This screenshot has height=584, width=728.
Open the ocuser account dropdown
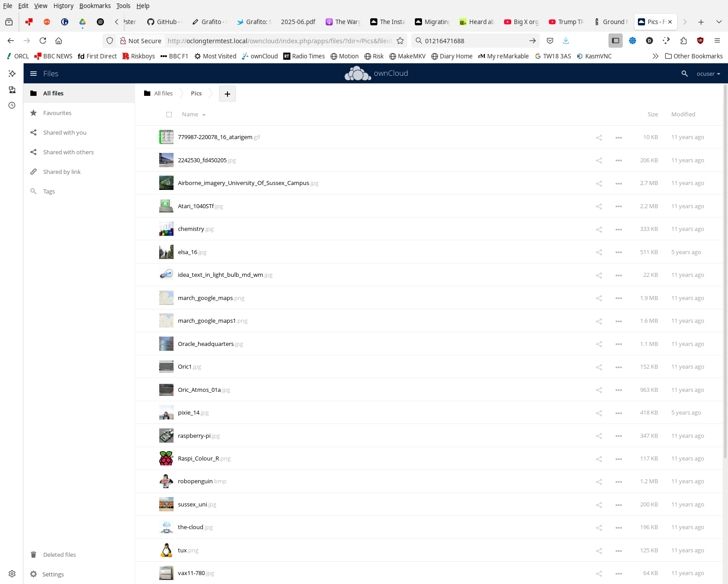click(708, 74)
